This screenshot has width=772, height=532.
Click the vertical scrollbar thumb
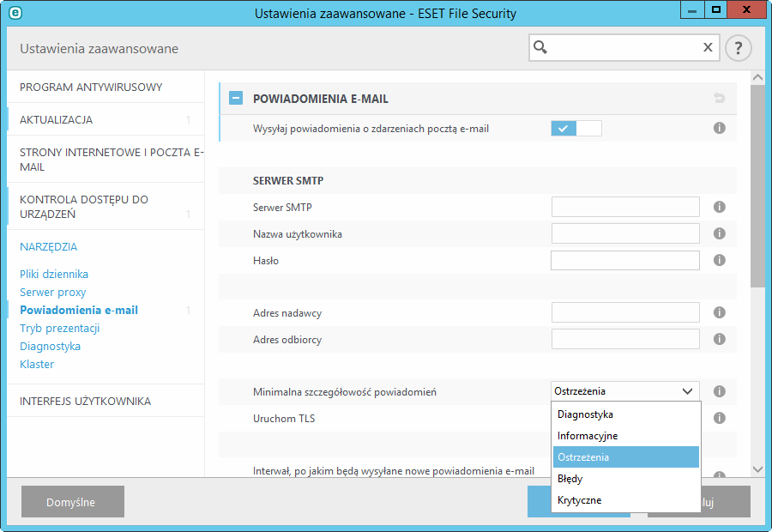click(757, 186)
